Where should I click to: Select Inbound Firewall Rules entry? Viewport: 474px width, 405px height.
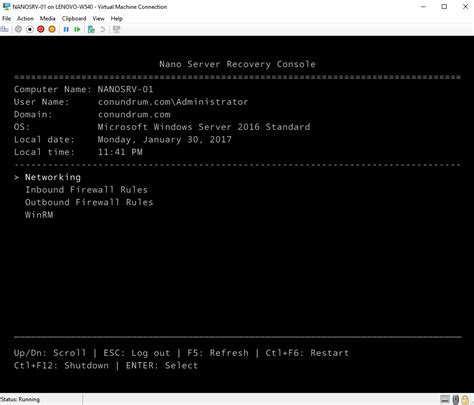(86, 190)
